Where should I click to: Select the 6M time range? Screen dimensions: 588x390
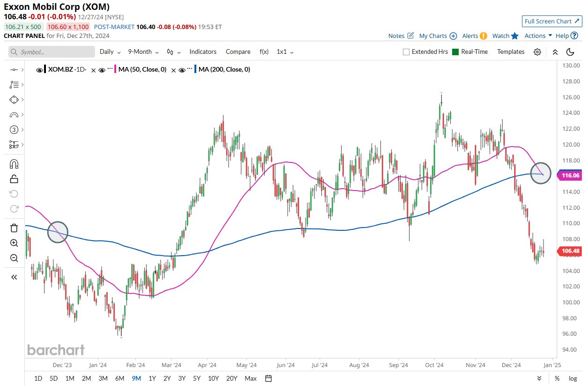pos(119,378)
